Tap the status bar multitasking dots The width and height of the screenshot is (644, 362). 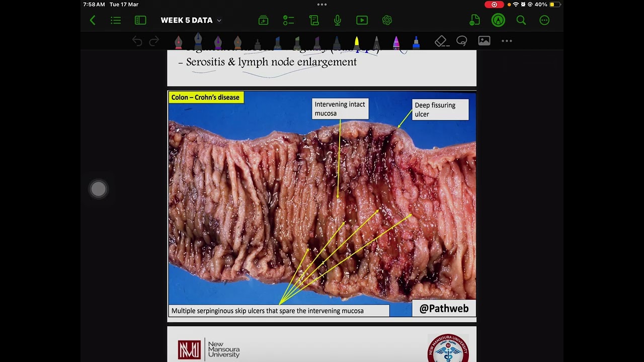(x=322, y=5)
